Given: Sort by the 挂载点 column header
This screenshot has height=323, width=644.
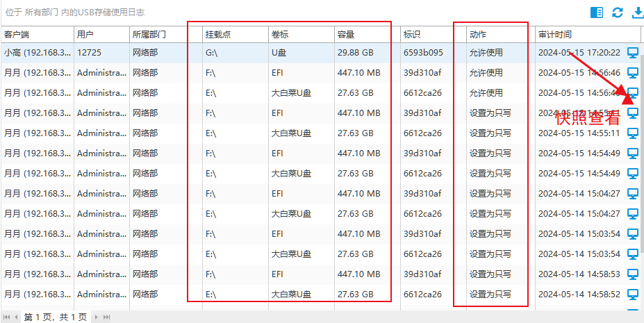Looking at the screenshot, I should pos(236,35).
